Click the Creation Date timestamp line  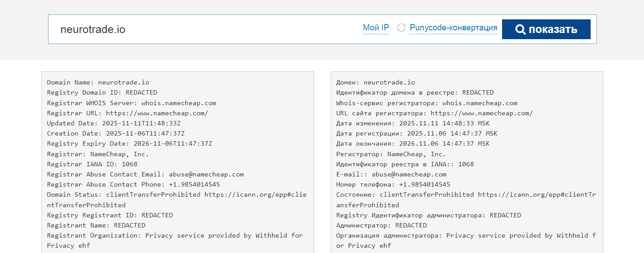point(115,133)
